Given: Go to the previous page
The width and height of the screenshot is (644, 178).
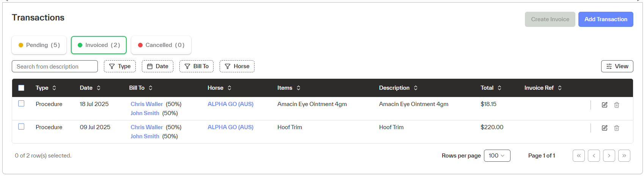Looking at the screenshot, I should [x=594, y=156].
